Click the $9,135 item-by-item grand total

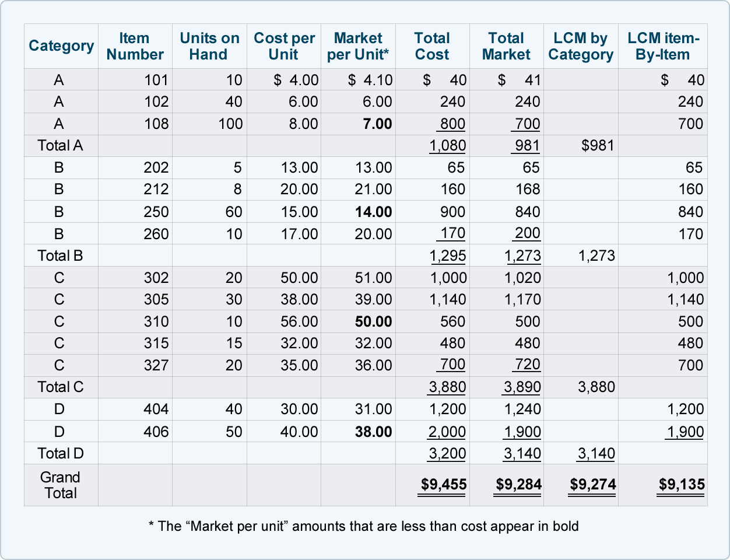coord(682,484)
